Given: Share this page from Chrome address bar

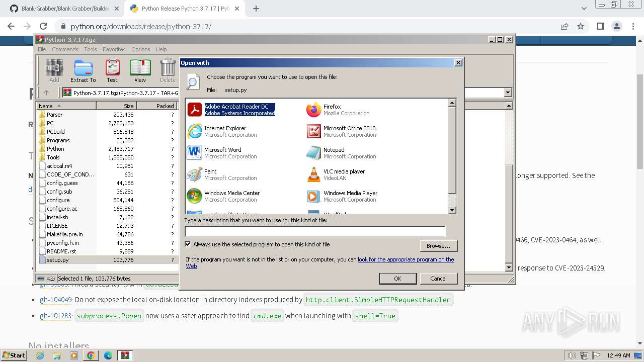Looking at the screenshot, I should point(565,26).
